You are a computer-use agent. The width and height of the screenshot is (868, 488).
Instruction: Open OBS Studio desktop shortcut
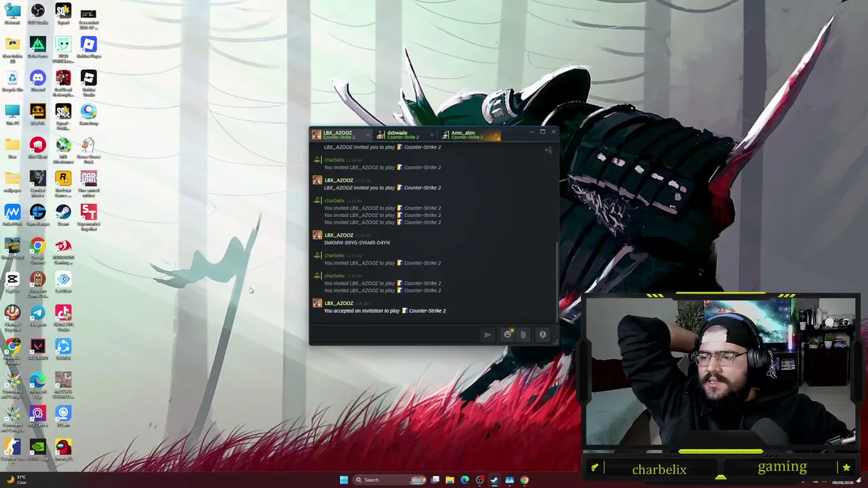click(37, 15)
